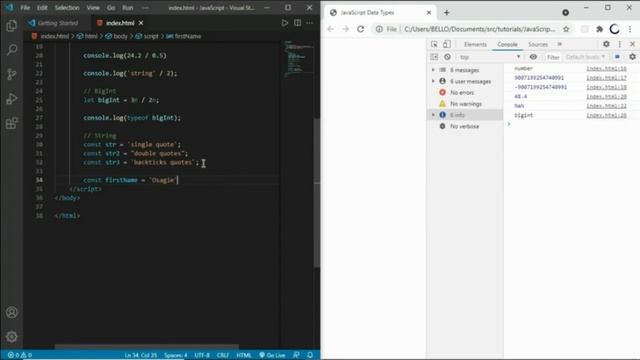Click script in the breadcrumb path
This screenshot has width=640, height=360.
(150, 36)
